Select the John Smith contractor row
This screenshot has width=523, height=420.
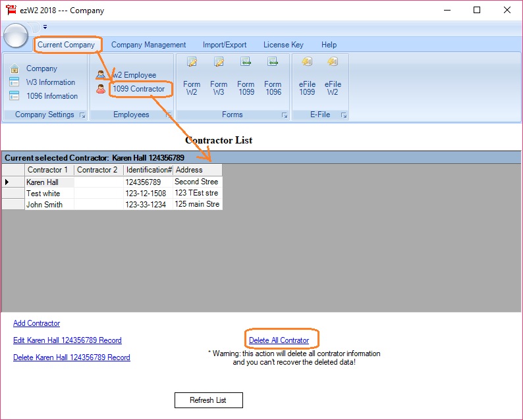[x=44, y=205]
